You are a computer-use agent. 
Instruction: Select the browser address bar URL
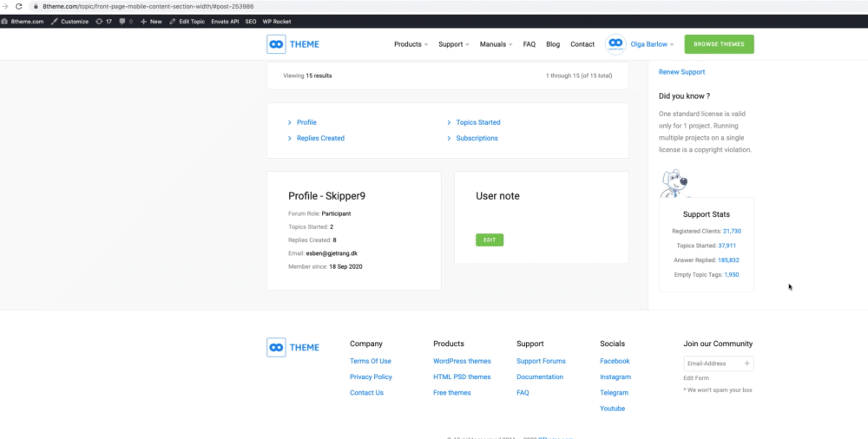pos(148,7)
